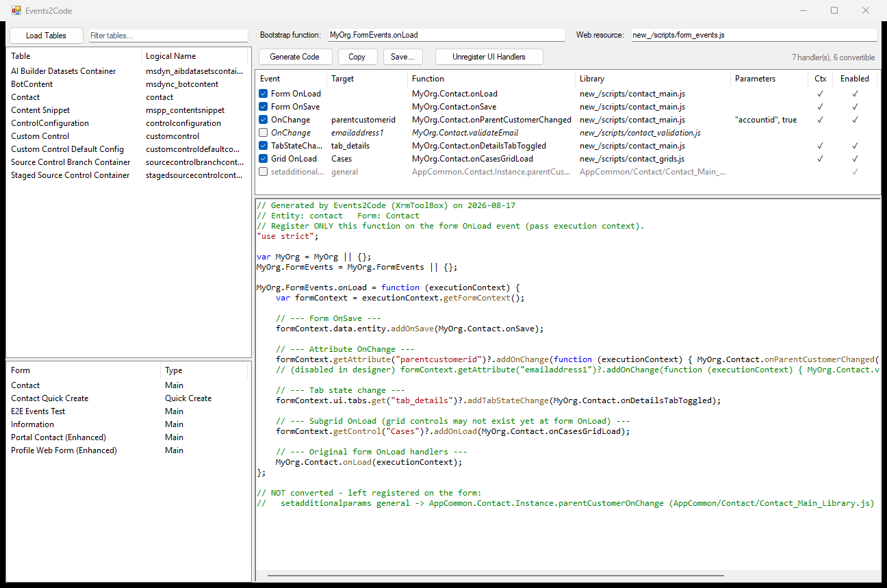Select the E2E Events Test form

click(x=128, y=411)
